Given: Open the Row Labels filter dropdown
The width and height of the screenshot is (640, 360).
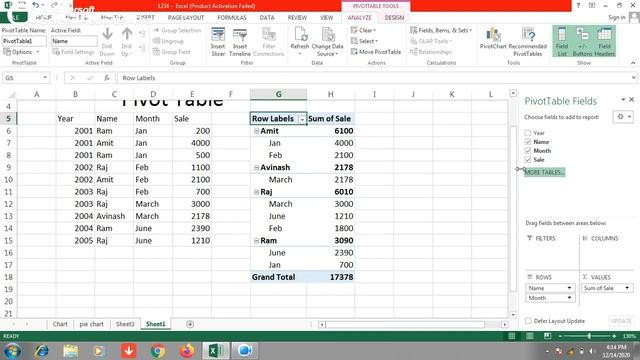Looking at the screenshot, I should click(x=302, y=119).
